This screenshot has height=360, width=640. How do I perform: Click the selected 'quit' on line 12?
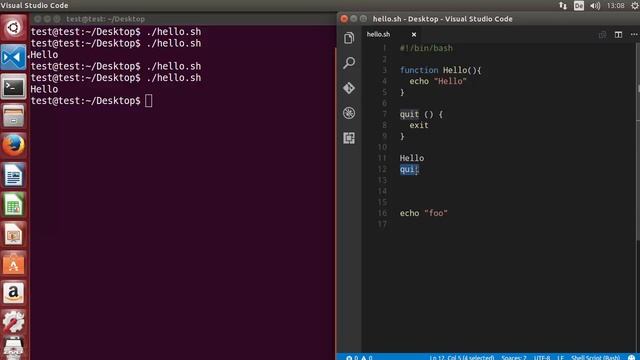[409, 169]
